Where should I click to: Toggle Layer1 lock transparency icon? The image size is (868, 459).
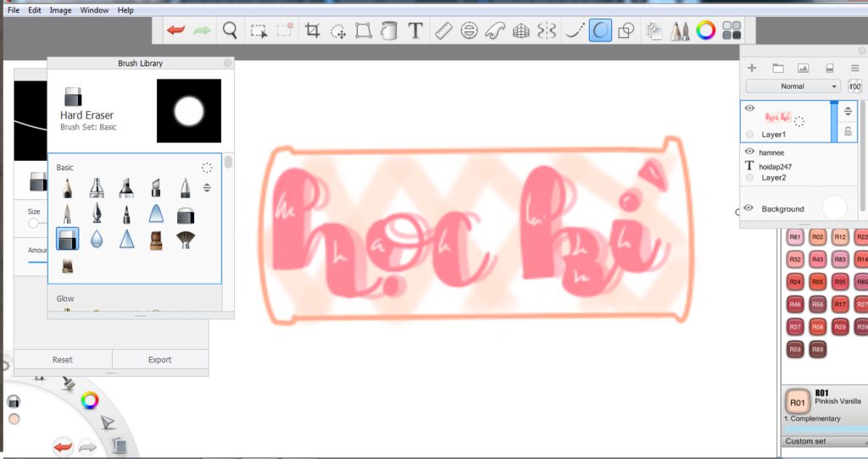[848, 131]
